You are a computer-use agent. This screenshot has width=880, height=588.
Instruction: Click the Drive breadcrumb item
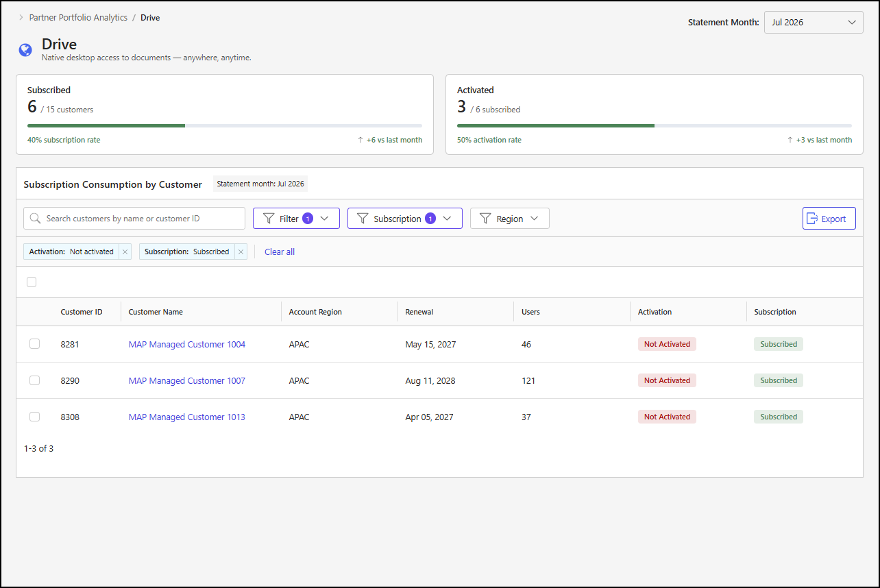point(150,18)
